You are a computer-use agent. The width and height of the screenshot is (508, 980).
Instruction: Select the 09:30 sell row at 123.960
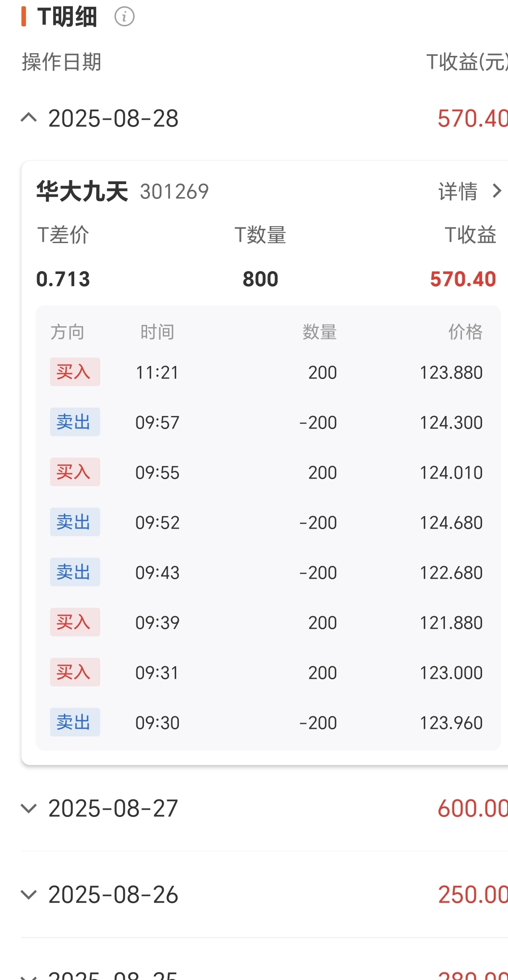click(267, 722)
